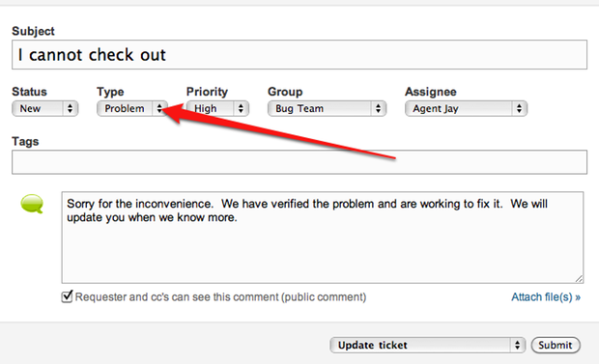Click the arrows icon of the Update ticket menu

point(517,346)
